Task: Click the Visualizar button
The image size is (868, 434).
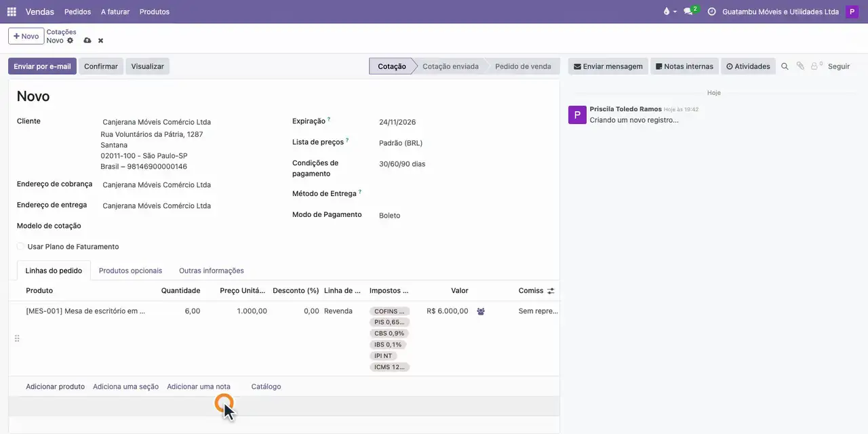Action: pos(147,66)
